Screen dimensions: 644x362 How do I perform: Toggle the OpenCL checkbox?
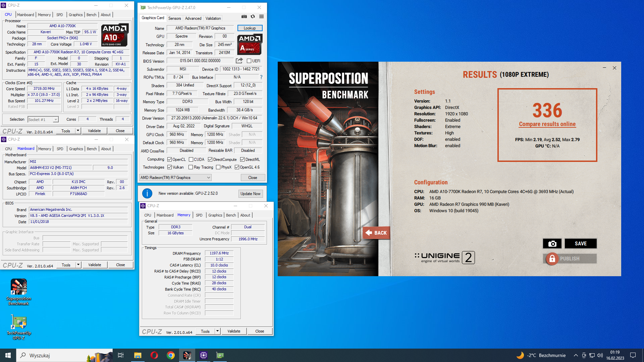pos(169,160)
